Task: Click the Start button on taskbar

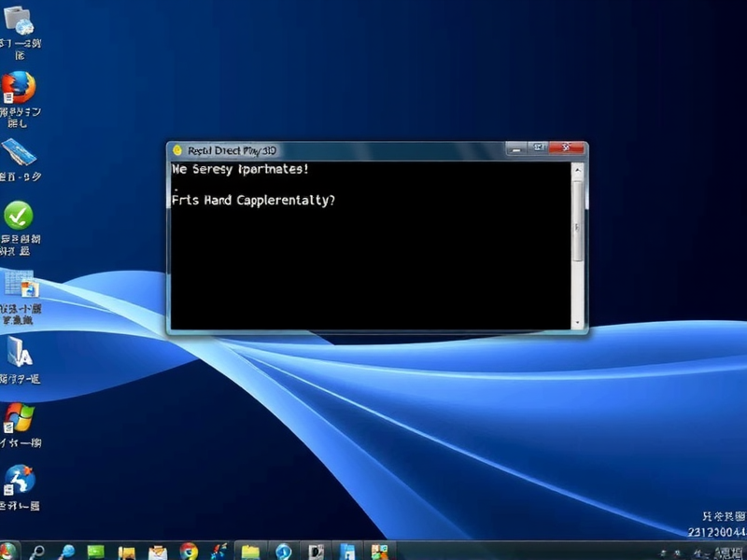Action: 8,551
